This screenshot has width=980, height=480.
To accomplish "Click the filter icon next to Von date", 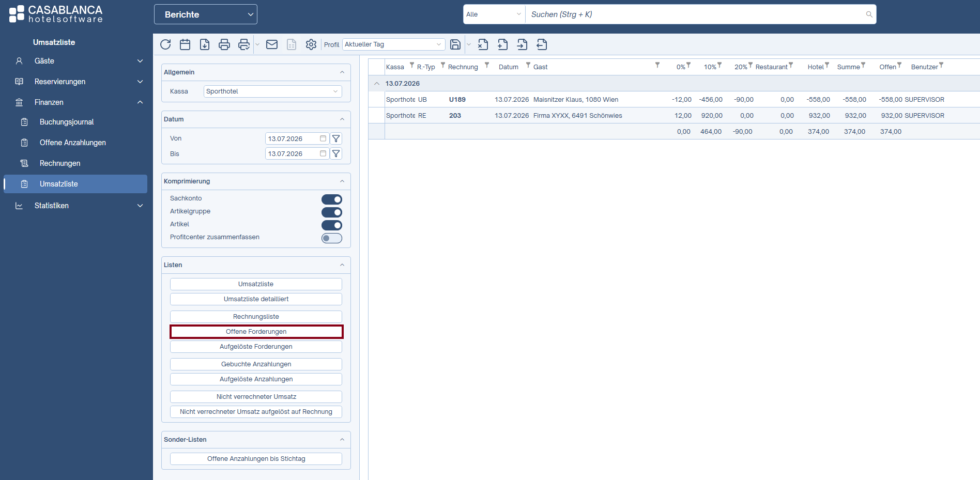I will click(336, 138).
